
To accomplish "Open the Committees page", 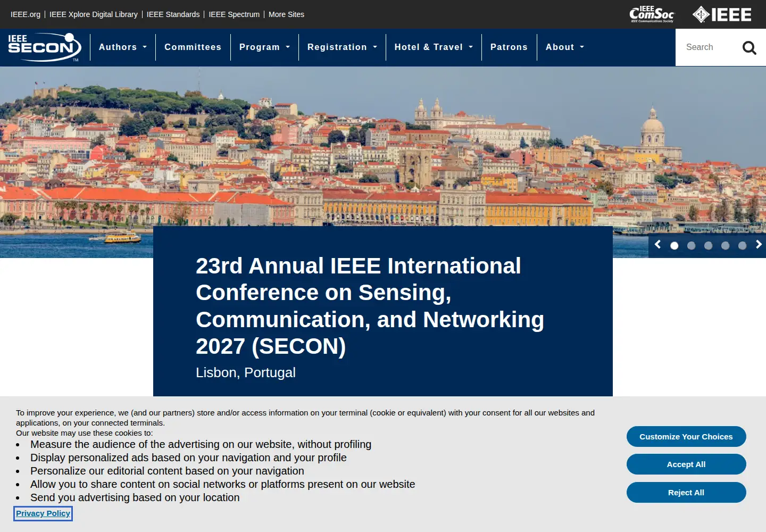I will click(x=193, y=47).
